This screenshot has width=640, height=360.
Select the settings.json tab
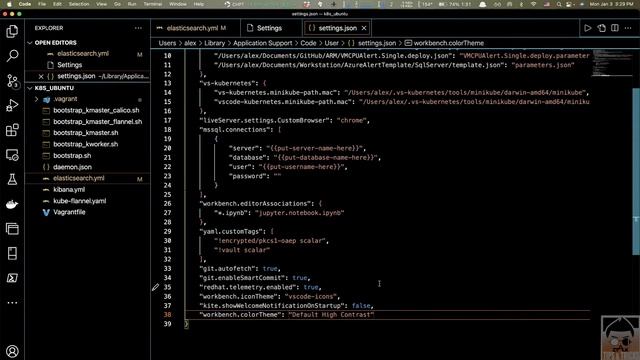coord(337,28)
